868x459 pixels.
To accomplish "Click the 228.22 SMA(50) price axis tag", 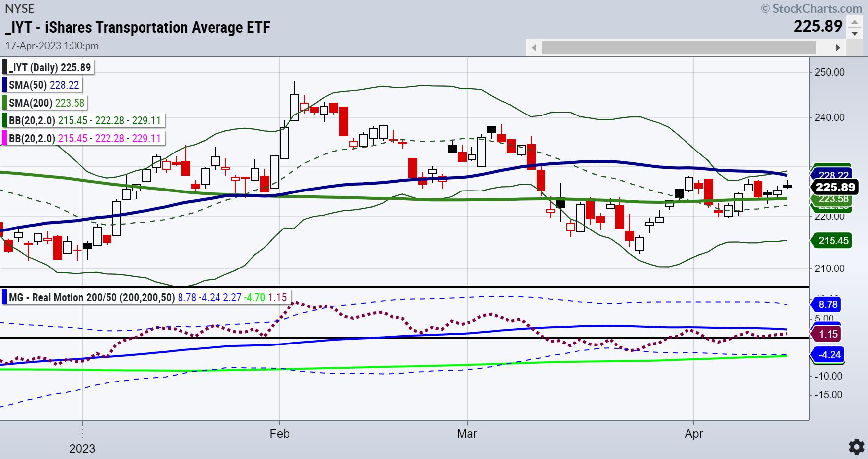I will click(832, 174).
